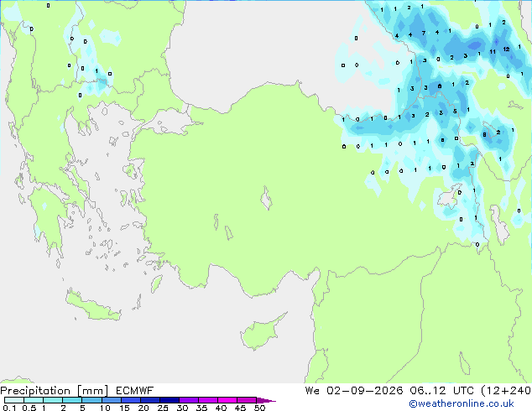The width and height of the screenshot is (532, 411).
Task: Click the legend label 20
Action: (x=143, y=408)
